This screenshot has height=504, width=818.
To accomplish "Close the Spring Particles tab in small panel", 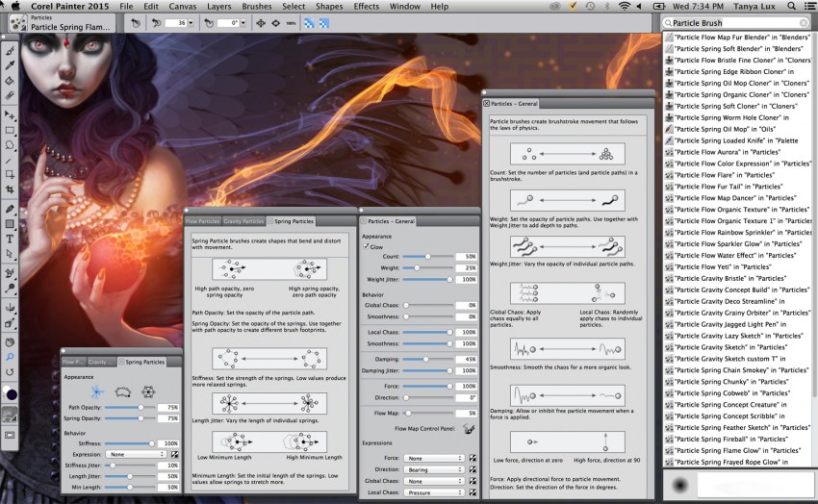I will point(121,362).
